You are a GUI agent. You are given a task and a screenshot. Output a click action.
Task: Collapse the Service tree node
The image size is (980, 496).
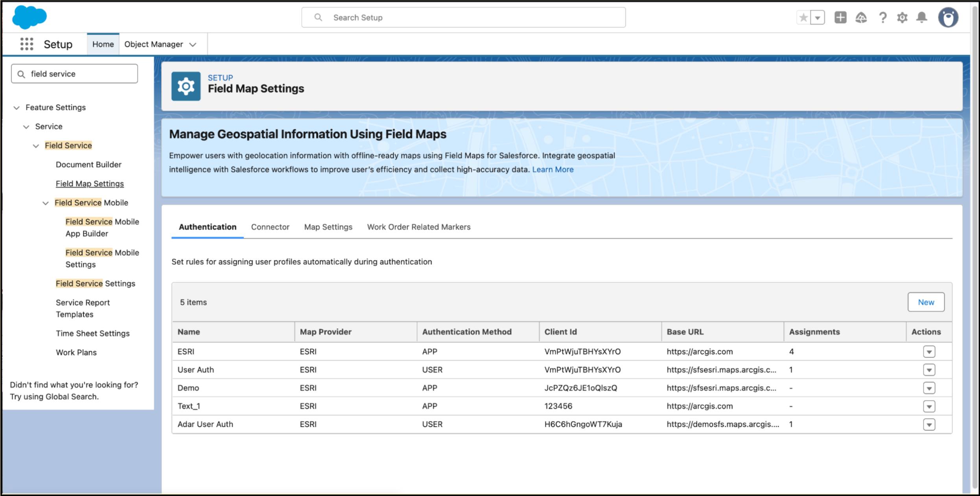pyautogui.click(x=26, y=127)
